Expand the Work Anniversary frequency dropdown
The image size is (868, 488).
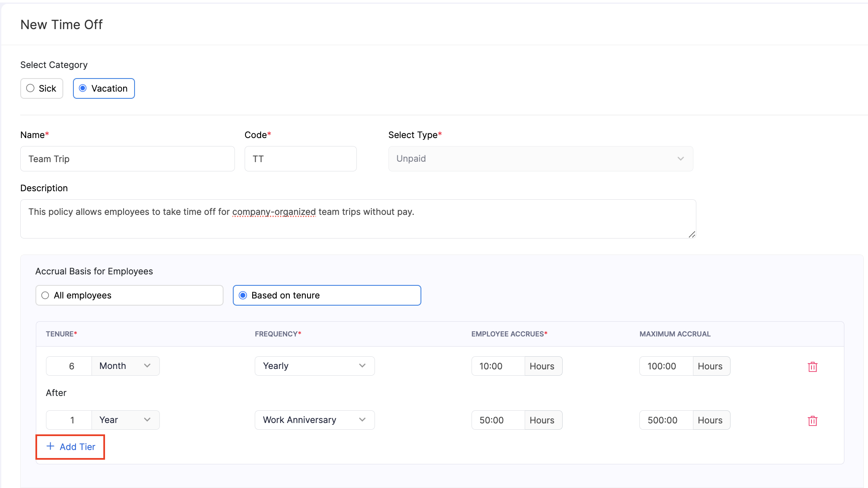point(314,420)
